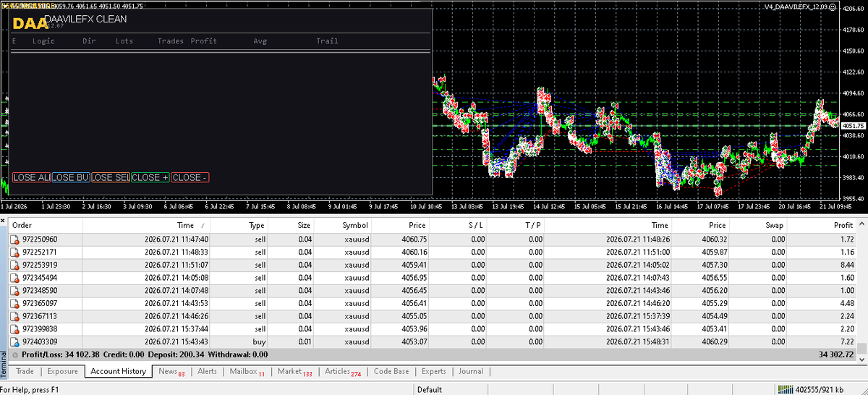Open the Code Base tab
The height and width of the screenshot is (395, 868).
tap(391, 372)
